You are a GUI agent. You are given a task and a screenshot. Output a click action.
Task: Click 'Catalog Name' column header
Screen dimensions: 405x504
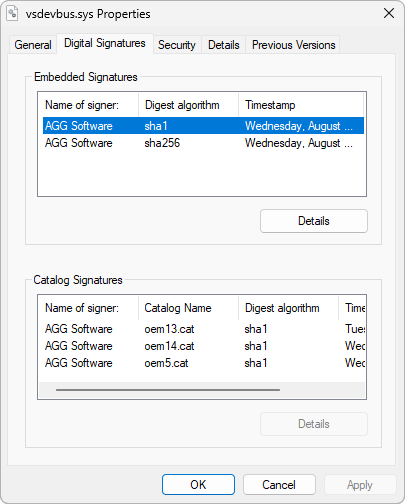(x=189, y=308)
